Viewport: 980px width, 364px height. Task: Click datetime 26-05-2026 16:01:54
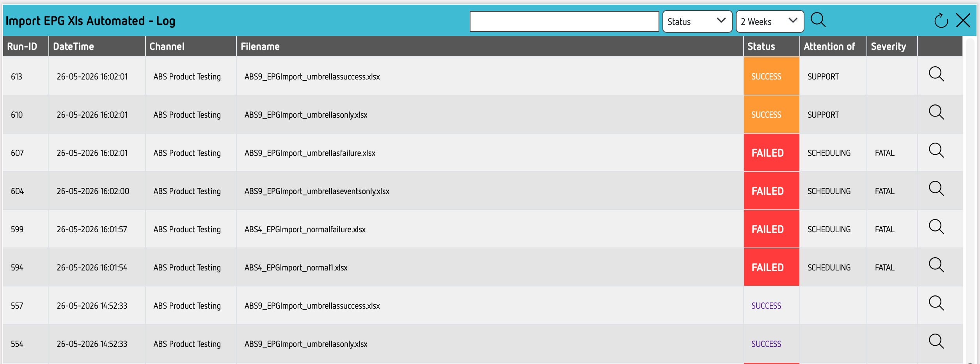click(x=92, y=267)
